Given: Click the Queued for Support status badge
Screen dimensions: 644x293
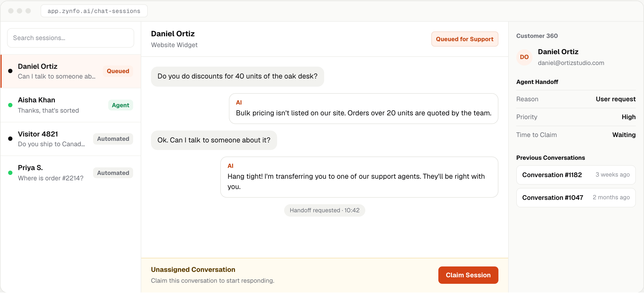Looking at the screenshot, I should point(465,39).
